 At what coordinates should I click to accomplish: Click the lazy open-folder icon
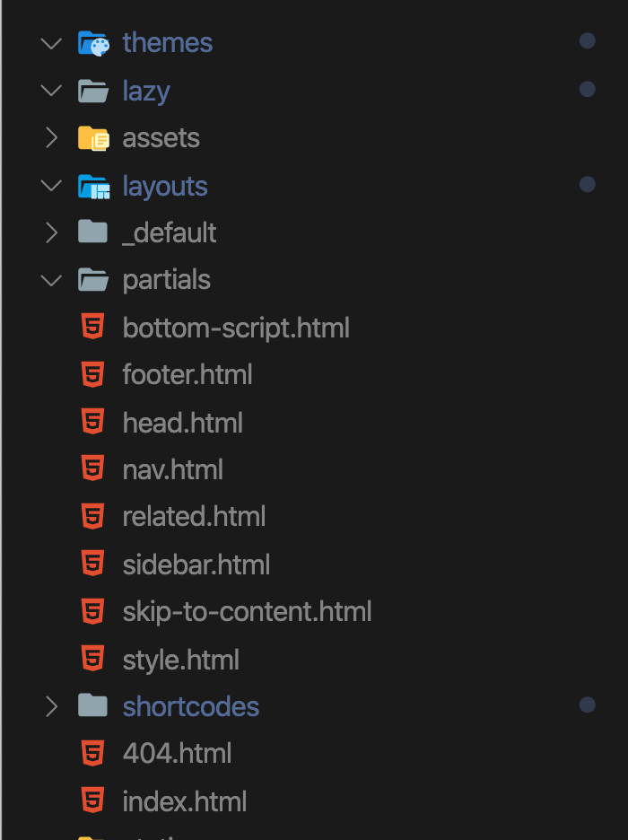coord(93,91)
